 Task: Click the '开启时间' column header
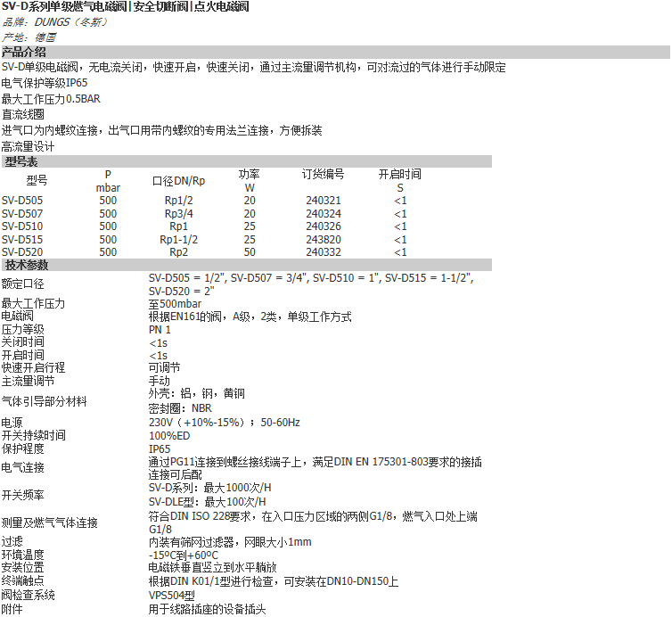click(x=400, y=174)
